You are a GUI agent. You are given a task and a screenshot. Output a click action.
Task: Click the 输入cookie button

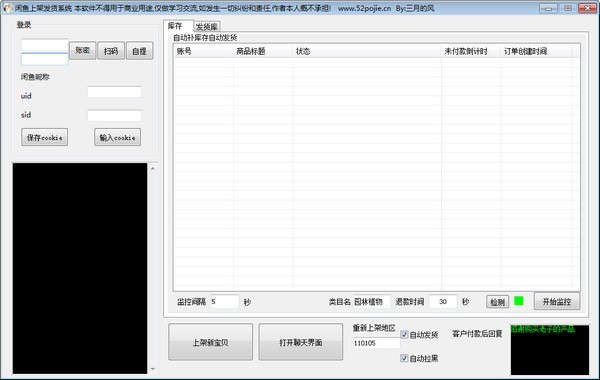[117, 137]
